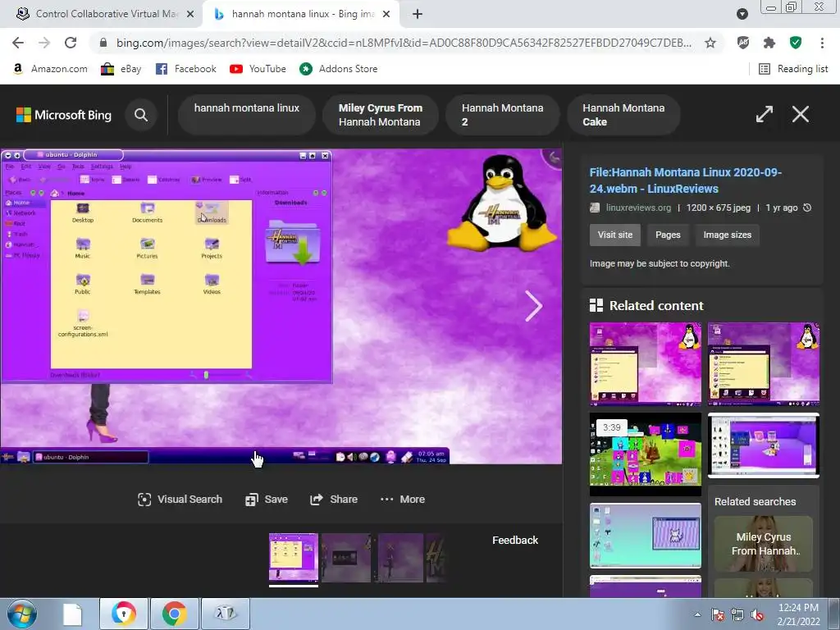This screenshot has width=840, height=630.
Task: Open the teal desktop related thumbnail
Action: 645,535
